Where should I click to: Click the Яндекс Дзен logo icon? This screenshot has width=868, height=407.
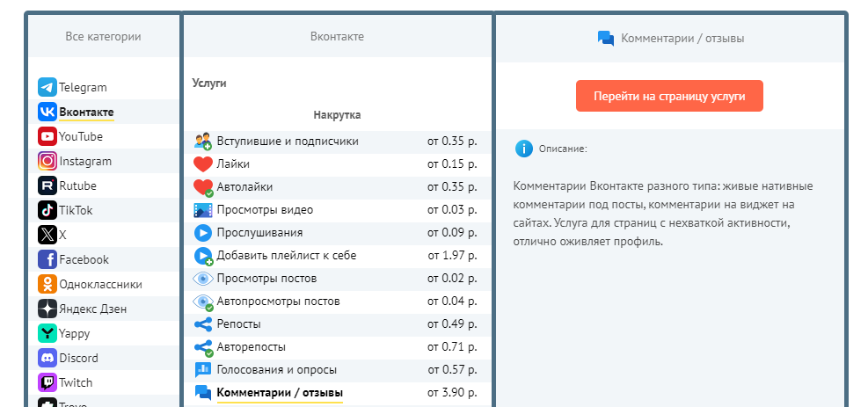tap(47, 309)
